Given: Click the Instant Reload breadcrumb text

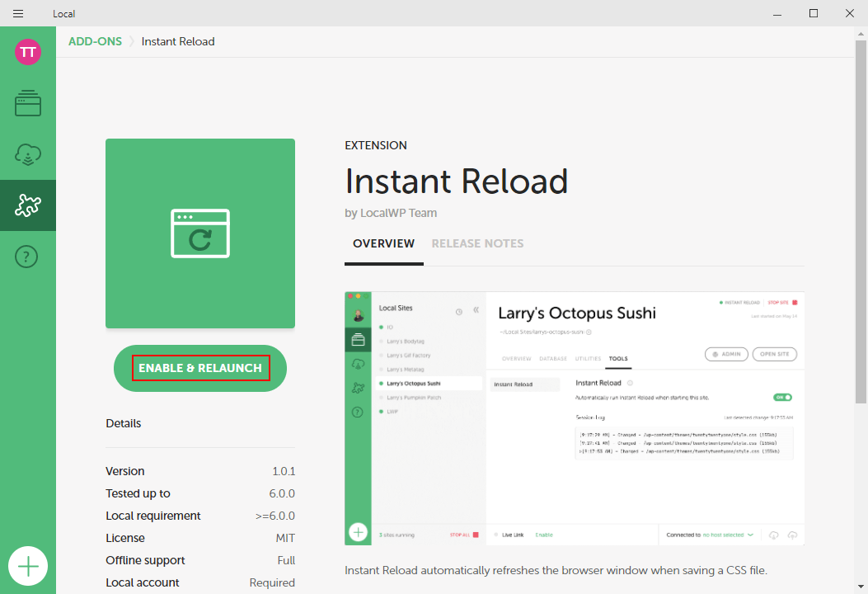Looking at the screenshot, I should (178, 41).
